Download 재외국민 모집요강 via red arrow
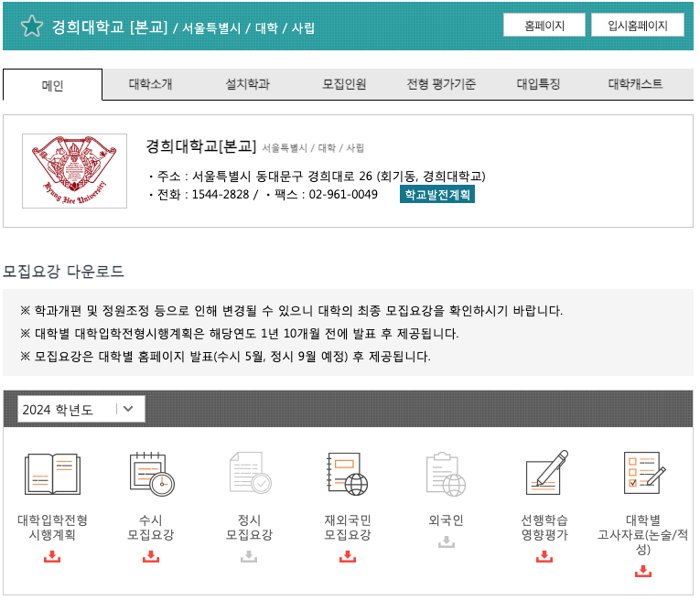The height and width of the screenshot is (600, 700). pyautogui.click(x=348, y=556)
